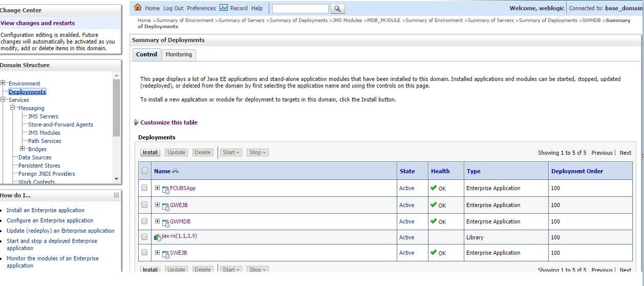This screenshot has height=286, width=644.
Task: Click the Name column sort arrow icon
Action: [176, 171]
